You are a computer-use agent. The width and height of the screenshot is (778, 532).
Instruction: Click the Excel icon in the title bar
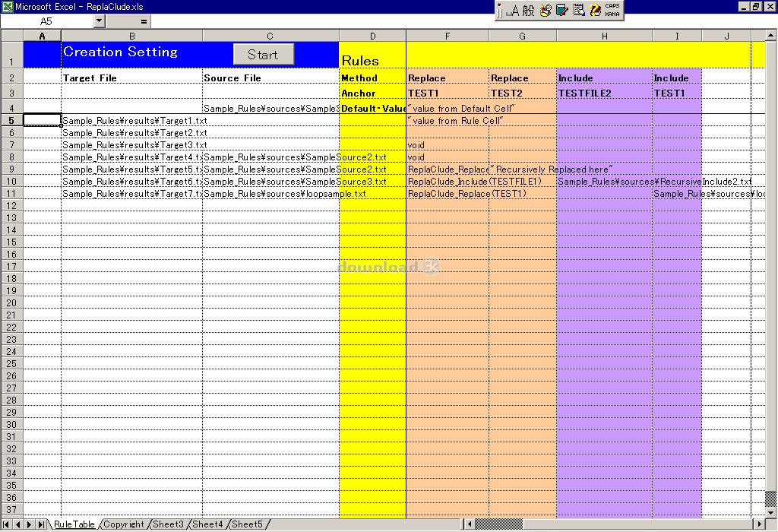[x=8, y=6]
